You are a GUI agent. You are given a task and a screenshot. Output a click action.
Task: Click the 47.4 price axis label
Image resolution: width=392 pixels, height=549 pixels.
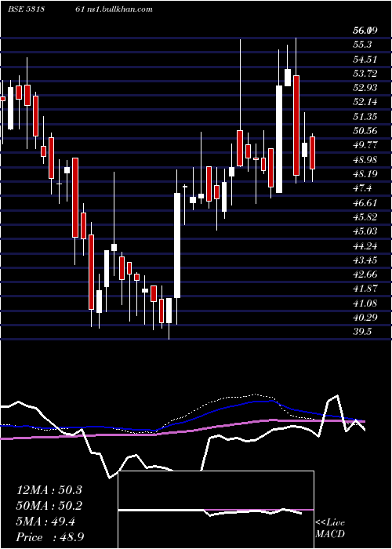(x=362, y=188)
